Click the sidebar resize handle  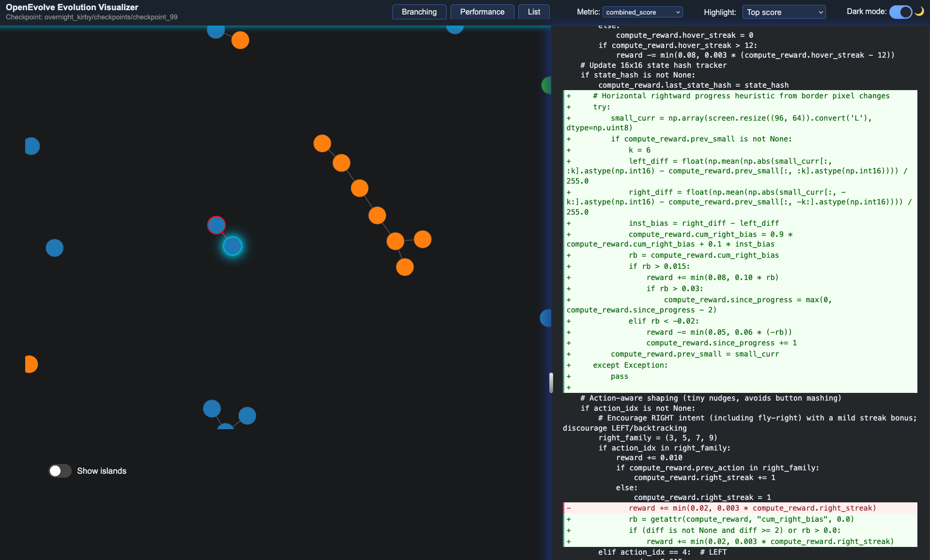point(551,383)
